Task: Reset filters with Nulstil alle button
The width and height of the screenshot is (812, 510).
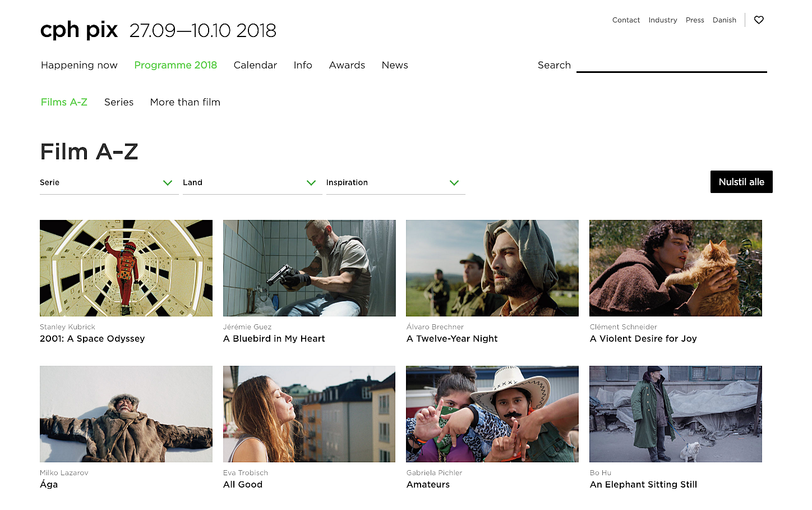Action: 741,182
